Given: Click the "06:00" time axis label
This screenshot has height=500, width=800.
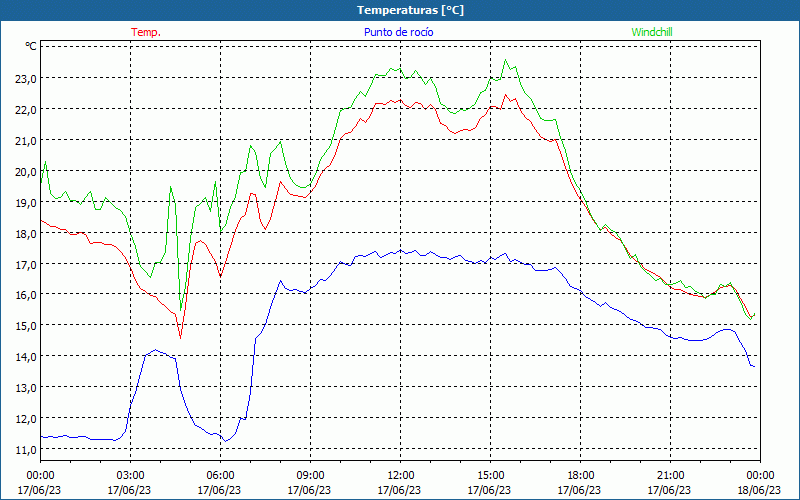Looking at the screenshot, I should (x=220, y=476).
